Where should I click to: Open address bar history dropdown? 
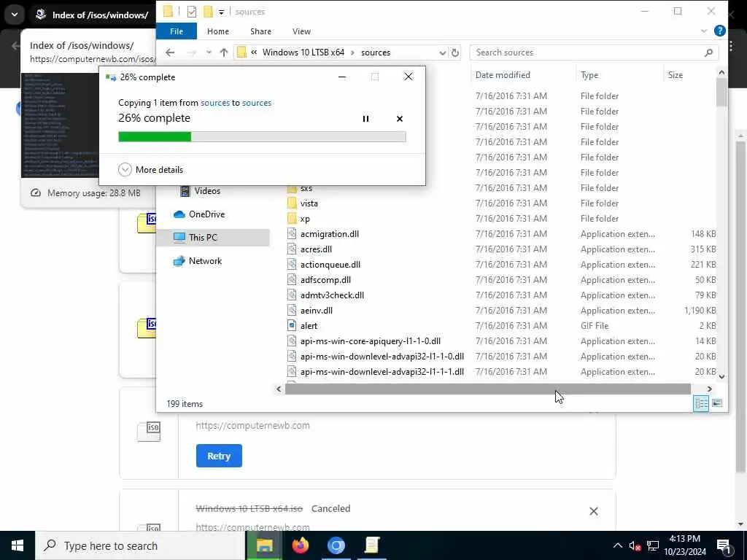pos(443,52)
